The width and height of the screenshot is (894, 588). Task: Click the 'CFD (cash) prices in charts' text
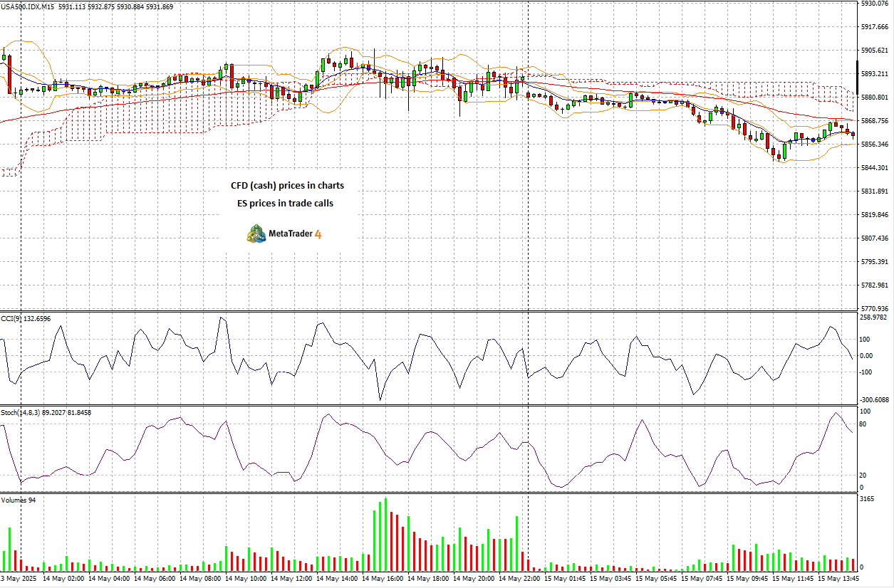(x=287, y=185)
